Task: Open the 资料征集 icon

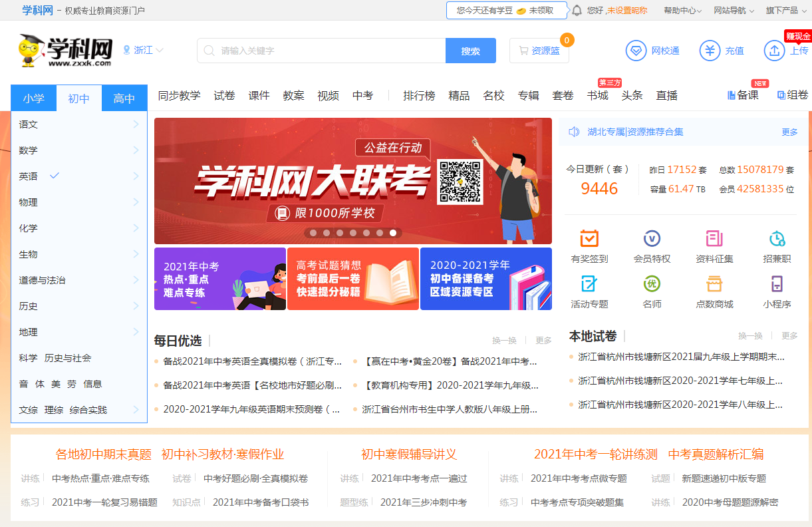Action: click(x=714, y=238)
